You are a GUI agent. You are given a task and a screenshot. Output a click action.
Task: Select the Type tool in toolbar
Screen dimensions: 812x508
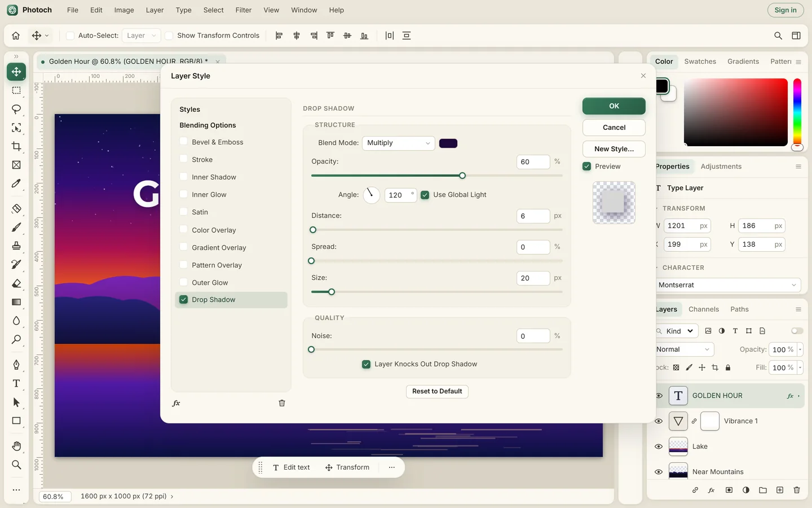[16, 383]
